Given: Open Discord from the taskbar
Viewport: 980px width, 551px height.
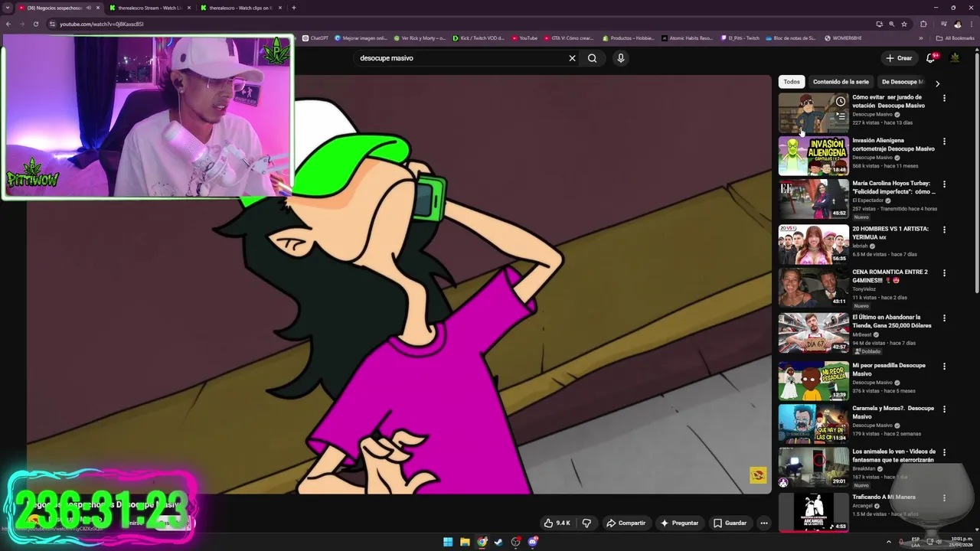Looking at the screenshot, I should 533,542.
